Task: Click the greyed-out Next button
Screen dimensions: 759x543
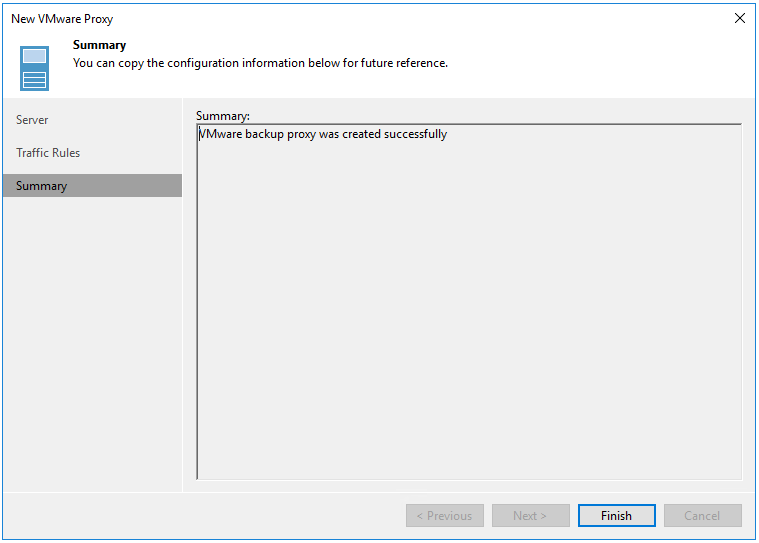Action: [530, 516]
